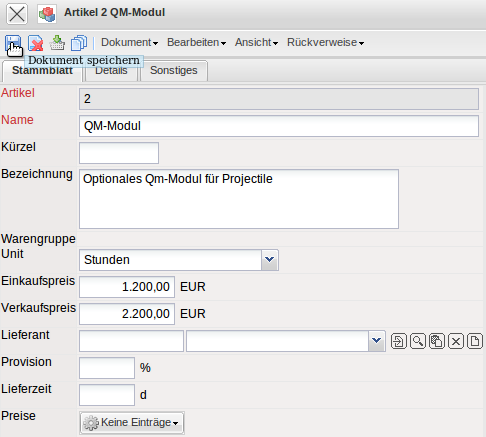Click the Lieferzeit days field
Image resolution: width=486 pixels, height=437 pixels.
pos(107,395)
